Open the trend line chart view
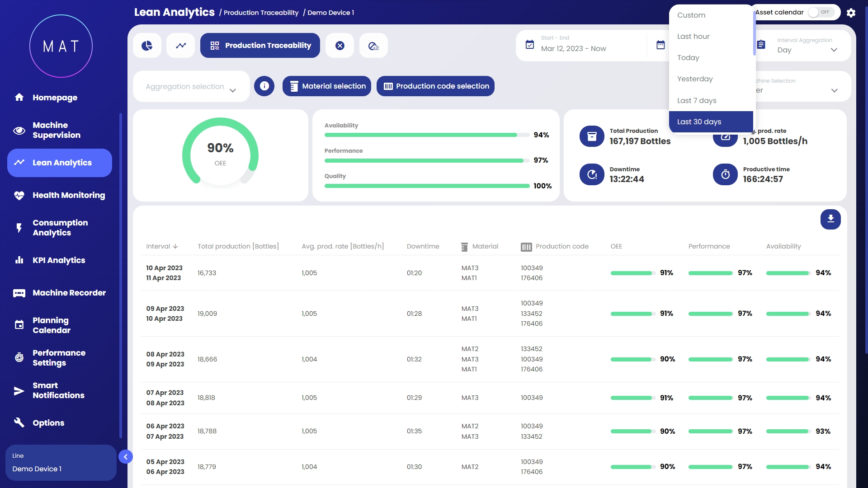The image size is (868, 488). pos(181,46)
